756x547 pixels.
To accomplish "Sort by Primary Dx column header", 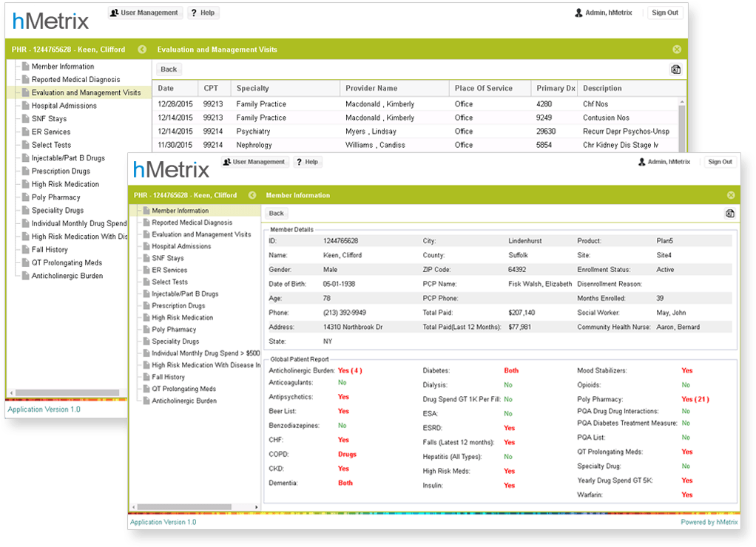I will (554, 88).
